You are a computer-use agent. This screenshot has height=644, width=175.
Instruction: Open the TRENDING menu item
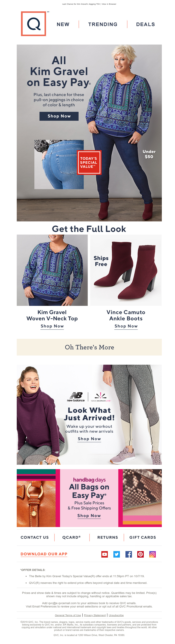[x=103, y=24]
